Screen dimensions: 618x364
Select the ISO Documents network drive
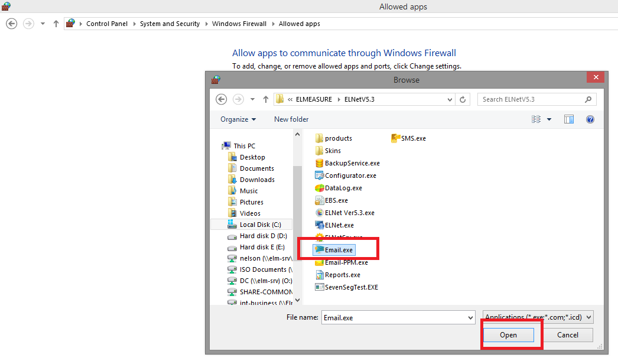click(266, 269)
